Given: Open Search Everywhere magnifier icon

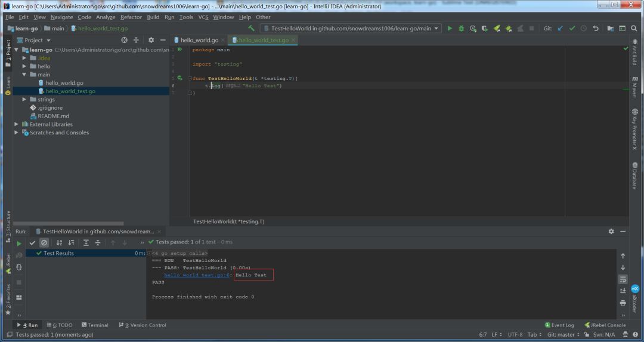Looking at the screenshot, I should [x=634, y=29].
